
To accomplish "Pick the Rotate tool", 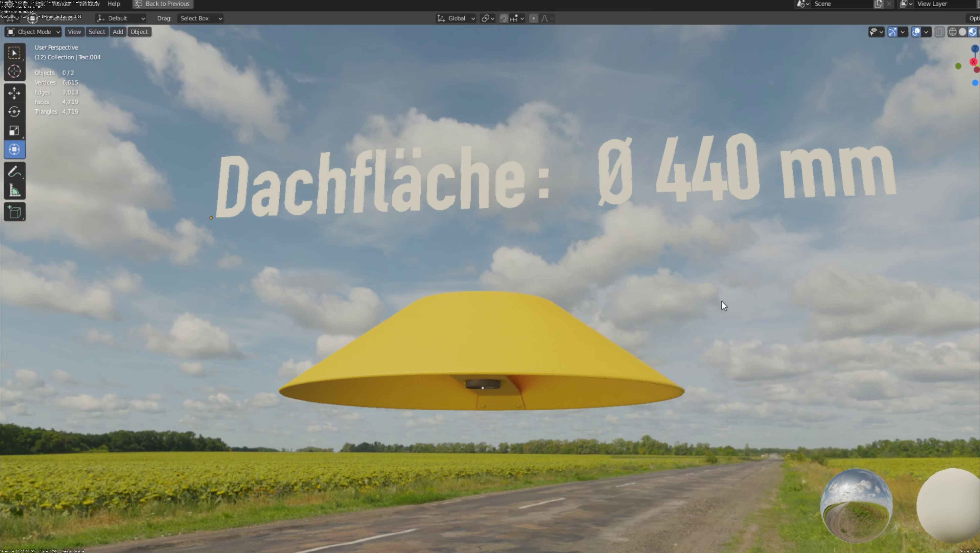I will tap(14, 112).
